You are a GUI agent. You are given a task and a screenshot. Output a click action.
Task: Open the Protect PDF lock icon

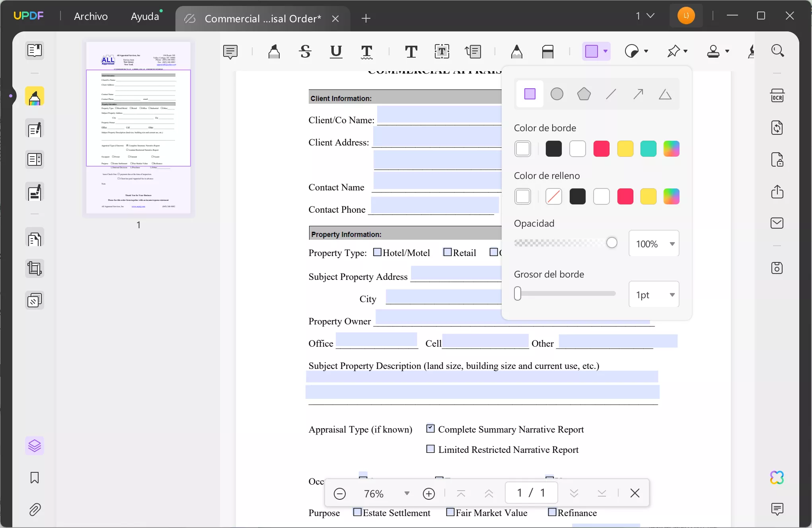[777, 159]
